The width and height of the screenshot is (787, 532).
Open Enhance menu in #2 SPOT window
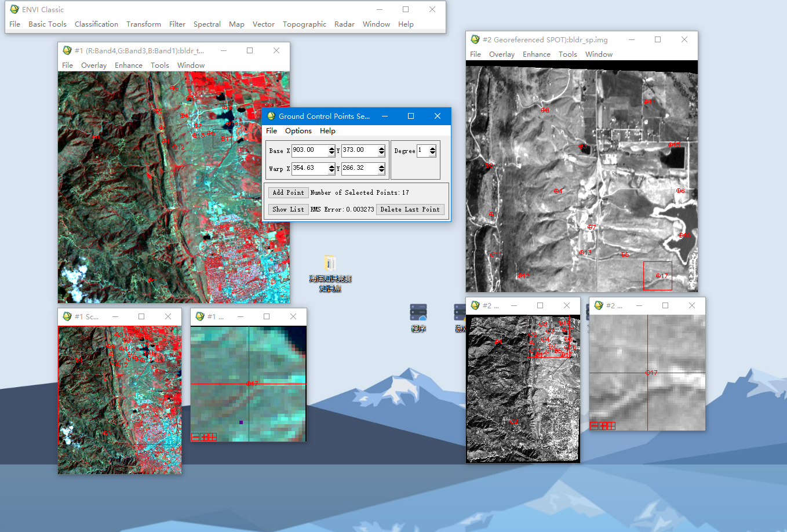537,54
